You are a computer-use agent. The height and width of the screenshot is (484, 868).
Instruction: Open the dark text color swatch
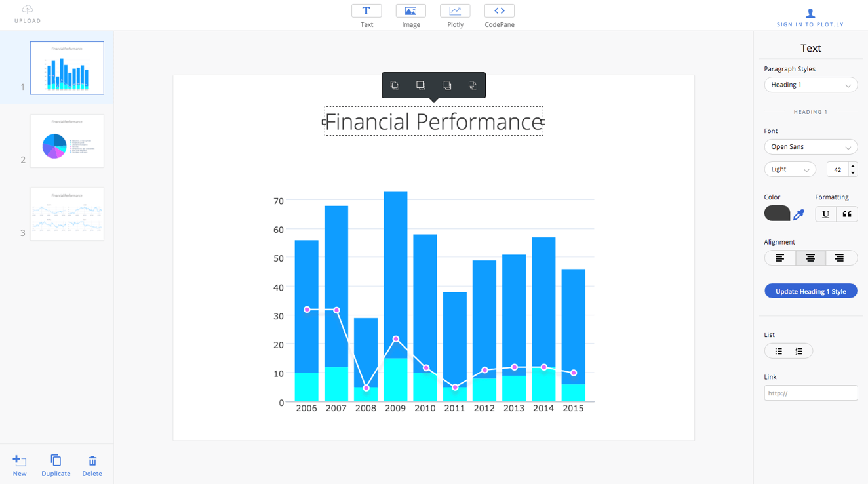pos(777,213)
